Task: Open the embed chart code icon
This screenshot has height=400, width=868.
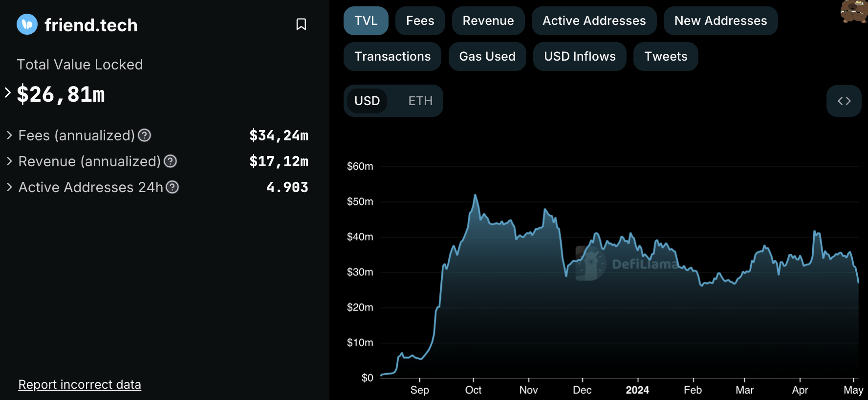Action: click(844, 101)
